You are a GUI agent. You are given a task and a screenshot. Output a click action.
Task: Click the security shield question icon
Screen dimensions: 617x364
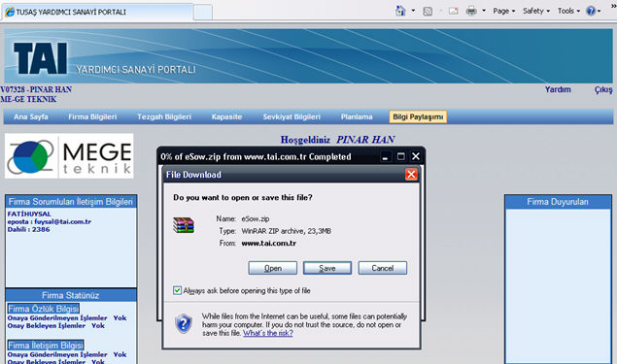pos(184,324)
